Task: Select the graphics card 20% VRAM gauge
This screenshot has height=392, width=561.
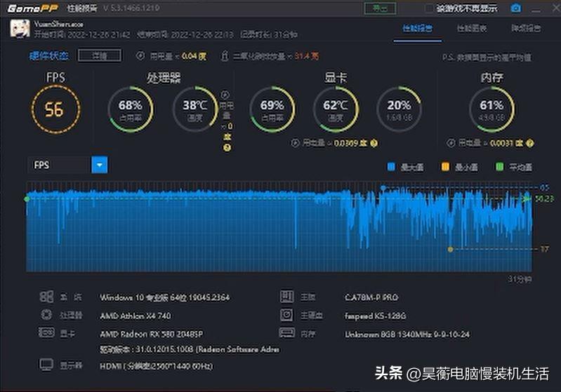Action: [x=399, y=109]
